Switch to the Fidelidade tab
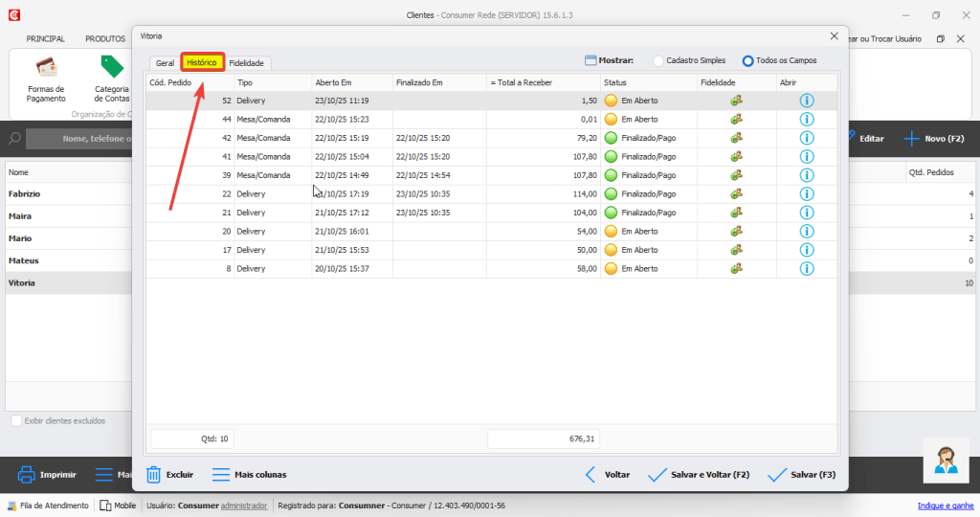The width and height of the screenshot is (980, 517). click(246, 63)
